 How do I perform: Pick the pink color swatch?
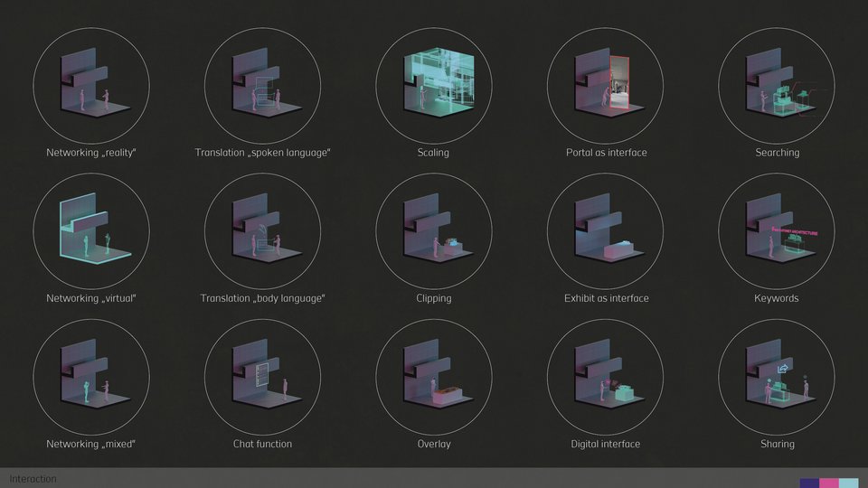click(829, 483)
